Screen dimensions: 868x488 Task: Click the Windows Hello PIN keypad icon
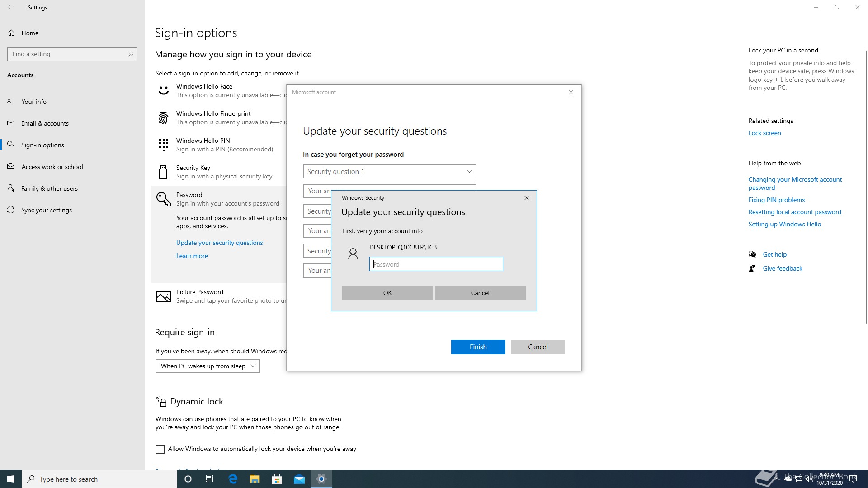click(163, 145)
